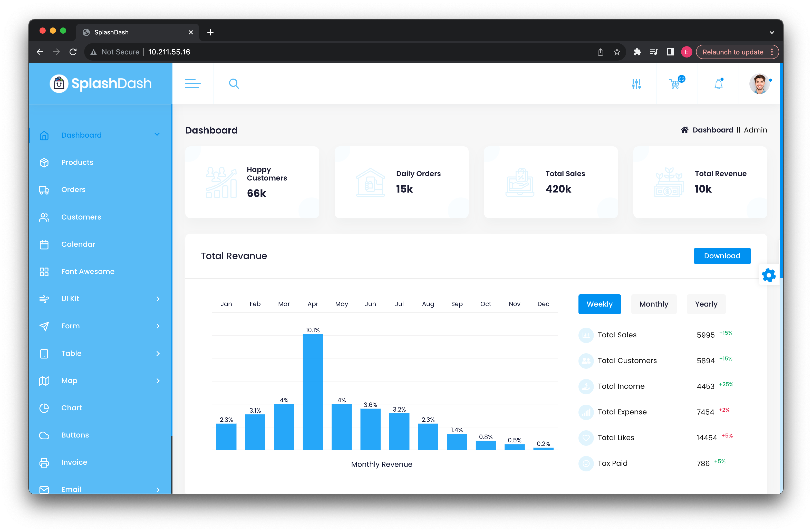The width and height of the screenshot is (812, 532).
Task: Collapse the Dashboard sidebar chevron
Action: (157, 135)
